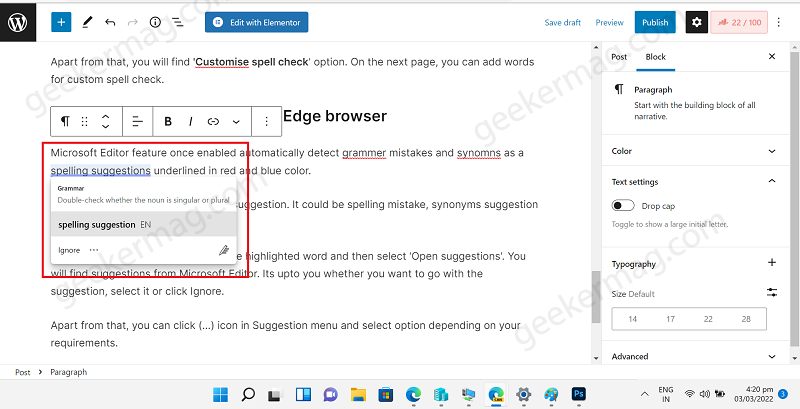
Task: Open editor Settings gear icon
Action: click(696, 22)
